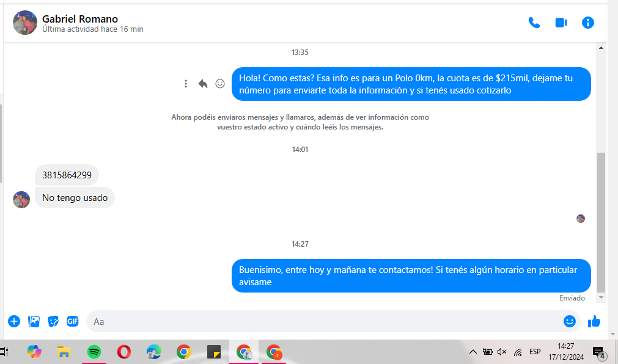This screenshot has height=364, width=618.
Task: React with emoji to the Polo message
Action: point(220,84)
